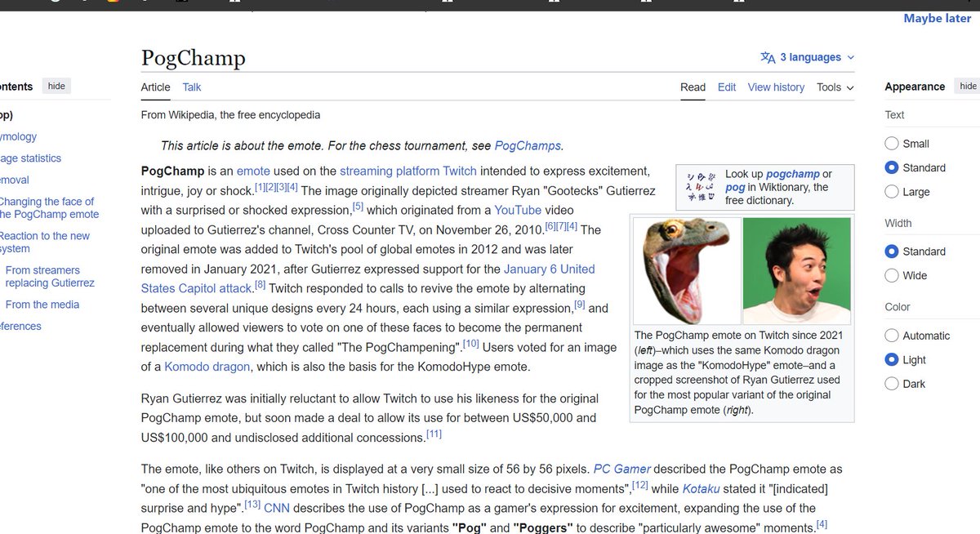The width and height of the screenshot is (980, 534).
Task: Jump to citation reference 13
Action: pyautogui.click(x=252, y=505)
